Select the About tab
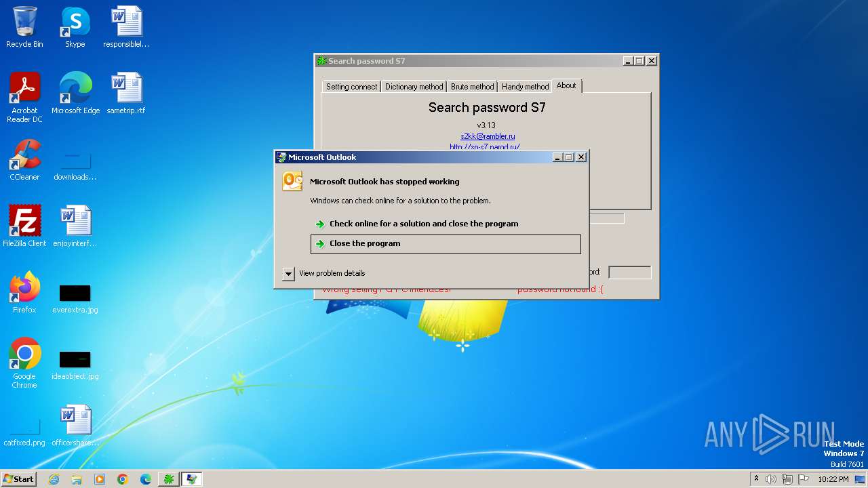The width and height of the screenshot is (868, 488). (x=566, y=85)
